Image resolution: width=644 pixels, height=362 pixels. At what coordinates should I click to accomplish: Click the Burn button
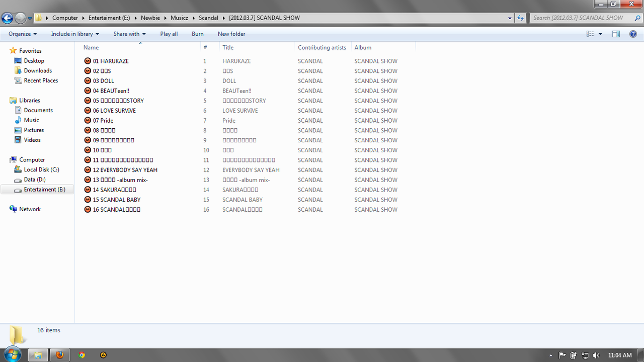(x=198, y=34)
